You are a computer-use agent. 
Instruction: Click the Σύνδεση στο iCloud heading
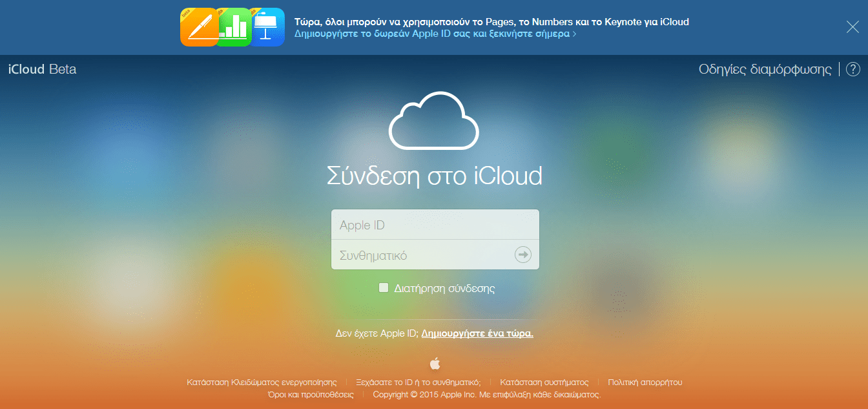click(x=434, y=176)
